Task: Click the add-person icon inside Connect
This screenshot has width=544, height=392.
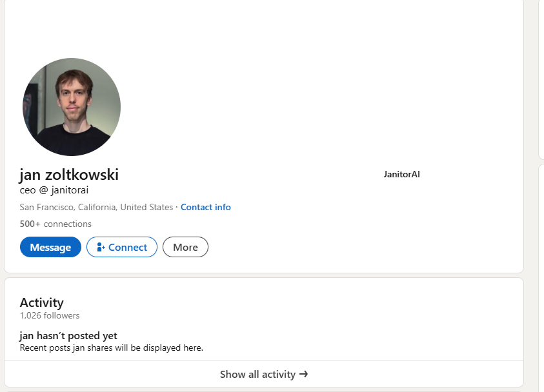Action: (x=101, y=247)
